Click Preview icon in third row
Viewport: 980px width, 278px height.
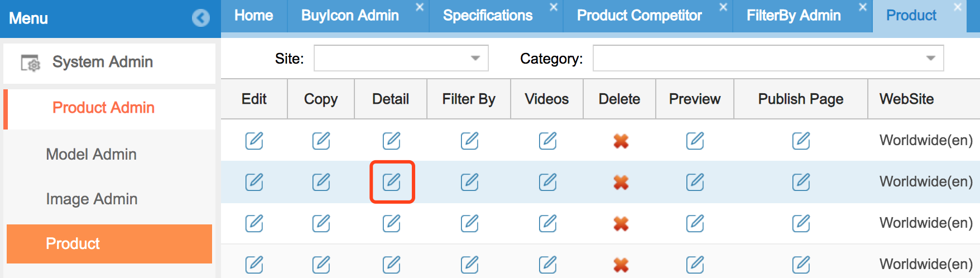[x=695, y=223]
